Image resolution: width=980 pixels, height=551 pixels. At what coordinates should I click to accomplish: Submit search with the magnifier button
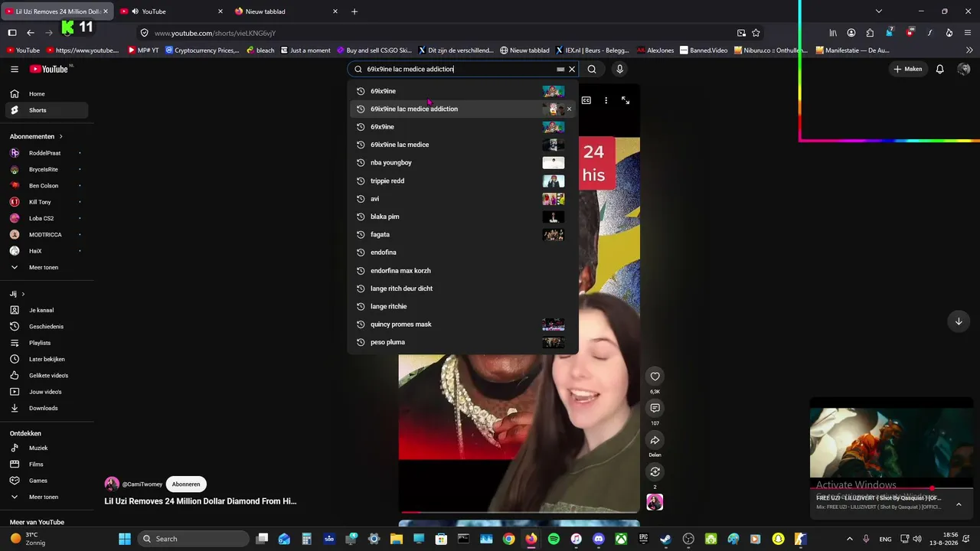(x=592, y=69)
